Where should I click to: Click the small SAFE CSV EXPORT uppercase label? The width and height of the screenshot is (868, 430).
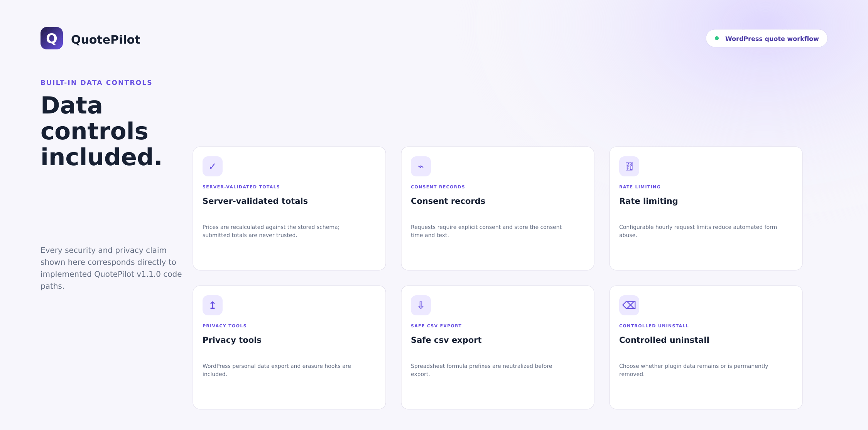[436, 326]
